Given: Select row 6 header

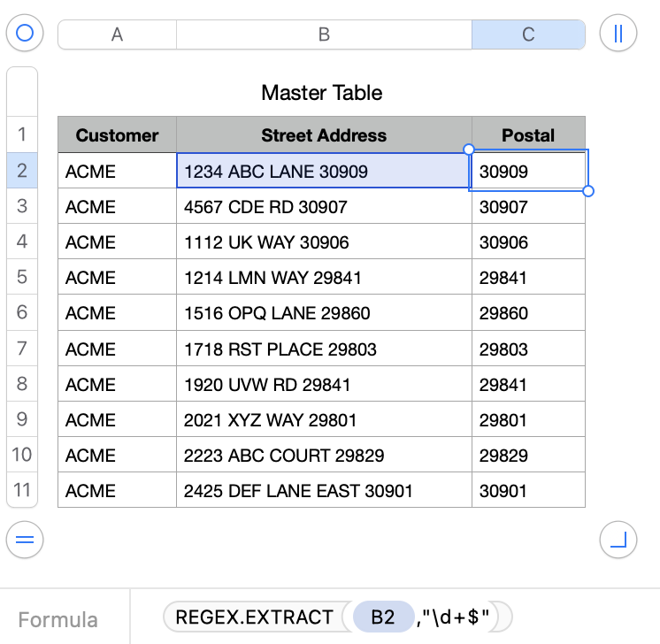Looking at the screenshot, I should pyautogui.click(x=22, y=312).
